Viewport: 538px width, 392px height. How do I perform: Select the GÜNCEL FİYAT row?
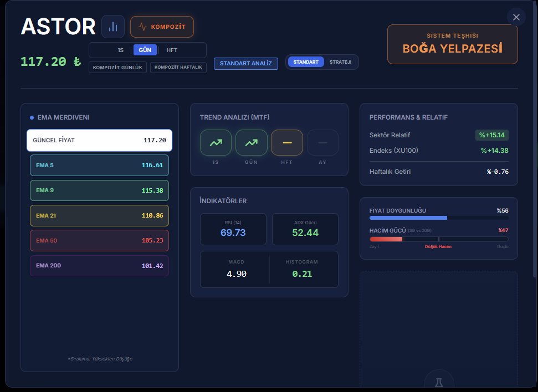tap(100, 140)
